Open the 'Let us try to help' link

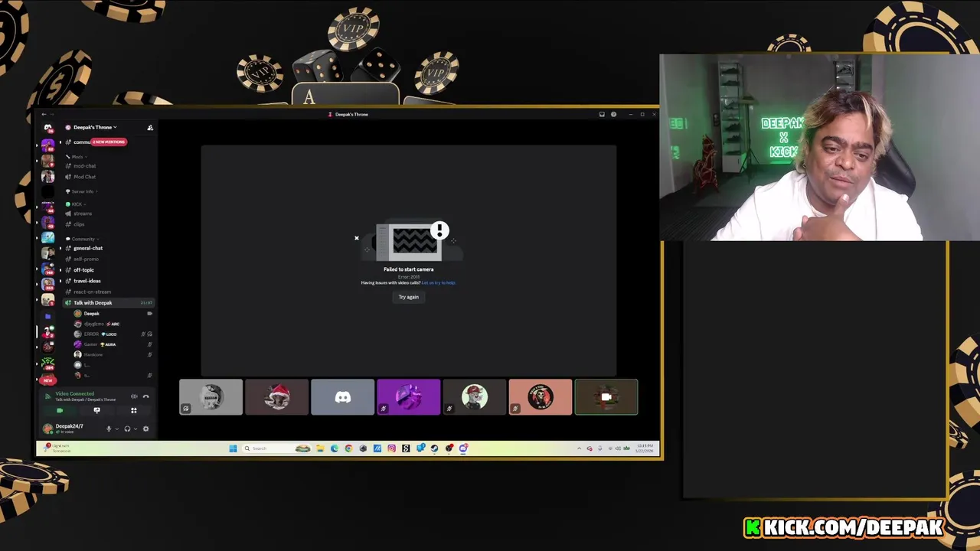pos(438,282)
